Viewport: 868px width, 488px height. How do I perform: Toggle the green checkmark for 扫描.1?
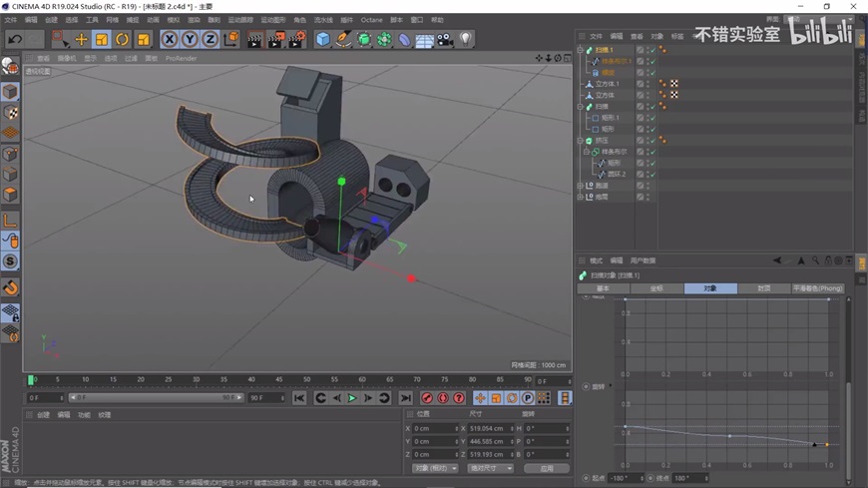(x=651, y=50)
